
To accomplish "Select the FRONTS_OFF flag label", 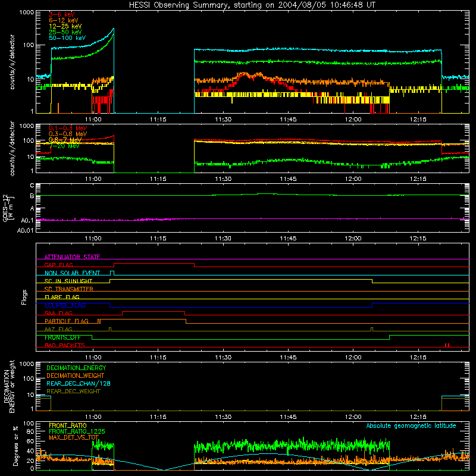I will (x=62, y=337).
